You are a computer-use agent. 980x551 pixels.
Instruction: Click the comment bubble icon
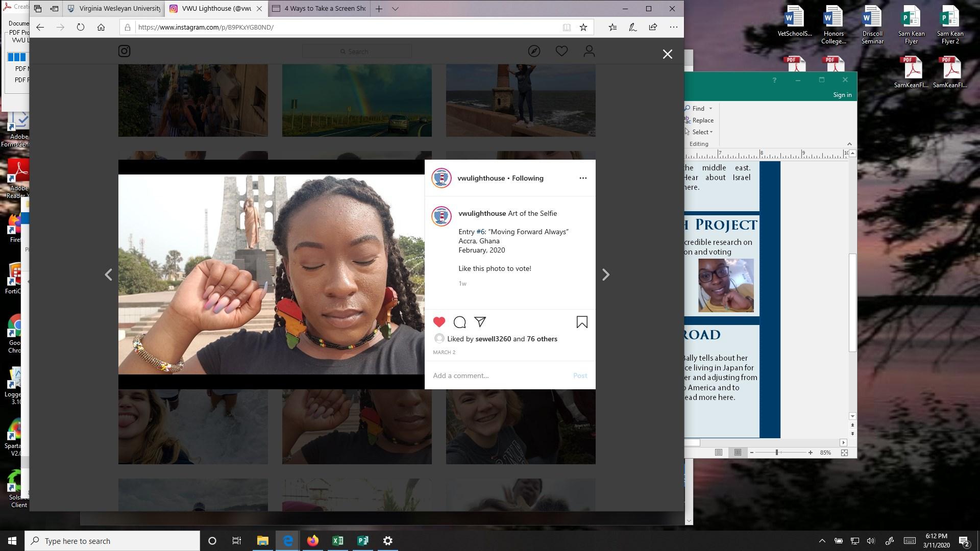459,322
